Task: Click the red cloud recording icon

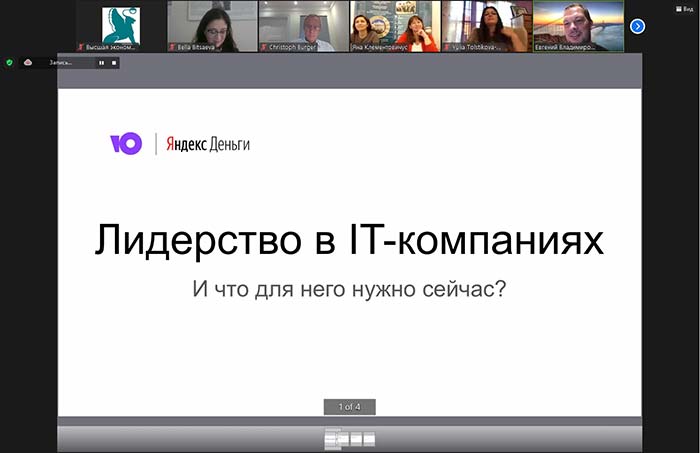Action: [28, 63]
